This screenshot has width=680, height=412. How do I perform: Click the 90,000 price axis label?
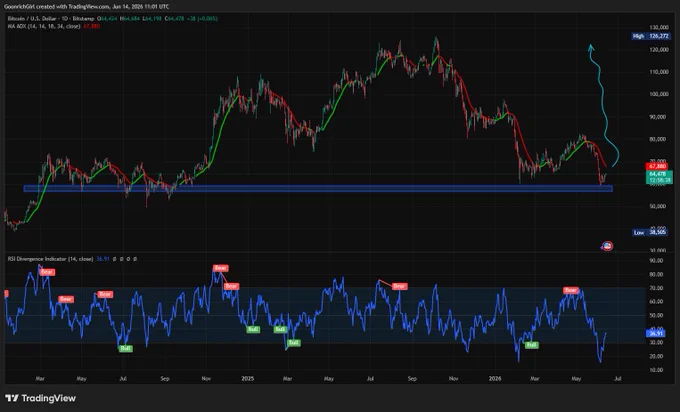658,117
